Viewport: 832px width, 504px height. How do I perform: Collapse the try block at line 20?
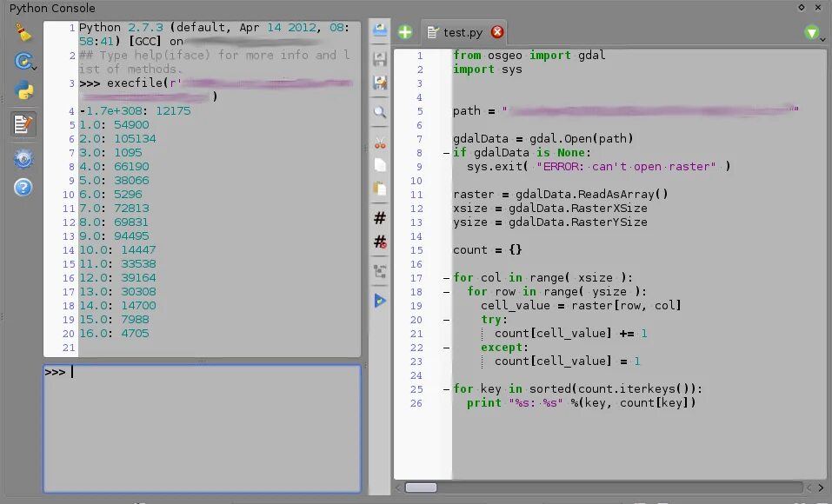click(x=446, y=320)
